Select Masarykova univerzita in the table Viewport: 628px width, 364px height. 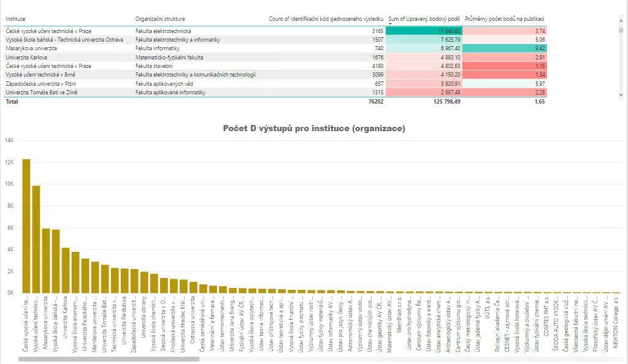click(31, 48)
